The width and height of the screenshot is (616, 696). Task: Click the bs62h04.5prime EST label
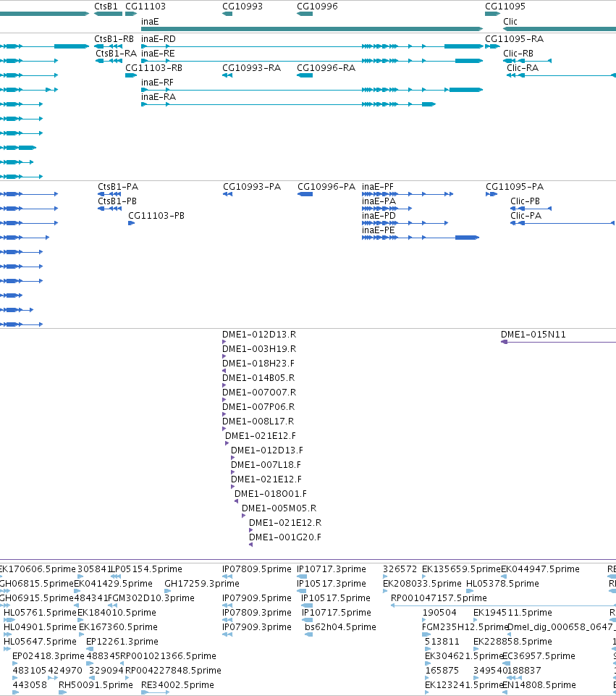click(341, 627)
